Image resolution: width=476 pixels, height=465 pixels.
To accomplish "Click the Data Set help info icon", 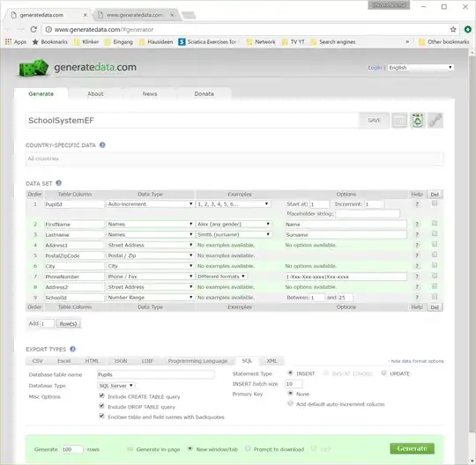I will pos(59,183).
